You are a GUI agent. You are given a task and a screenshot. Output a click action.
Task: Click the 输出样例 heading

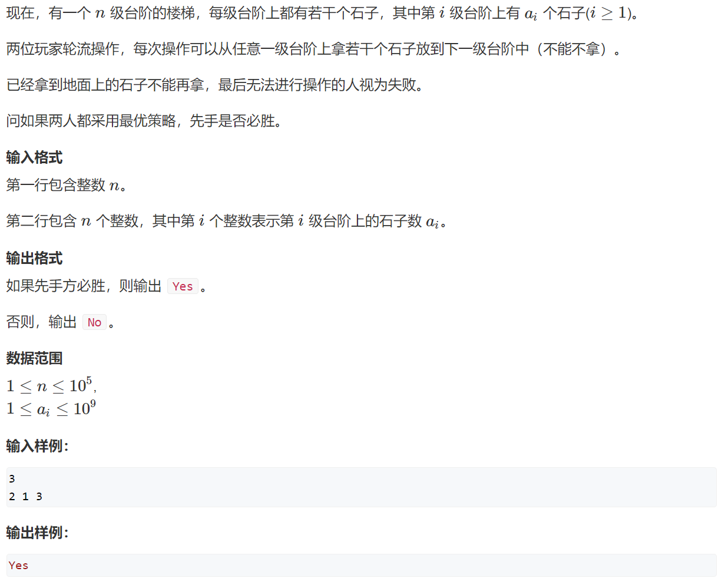(38, 533)
